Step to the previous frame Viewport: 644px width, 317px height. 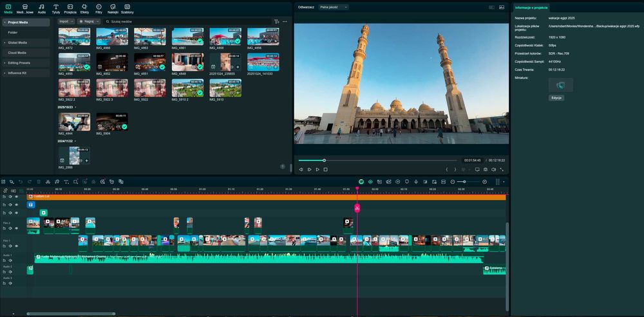coord(301,169)
